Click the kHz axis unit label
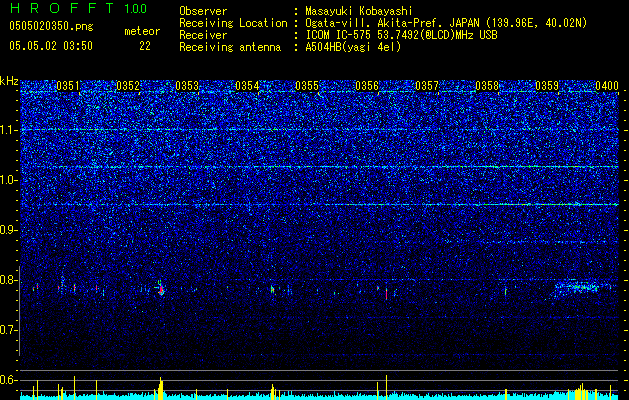This screenshot has width=629, height=400. pos(9,81)
